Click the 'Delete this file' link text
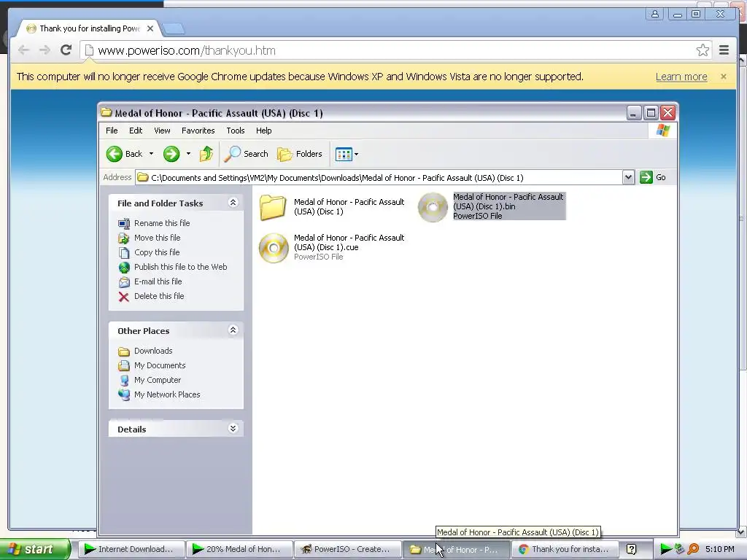The width and height of the screenshot is (747, 560). point(159,296)
